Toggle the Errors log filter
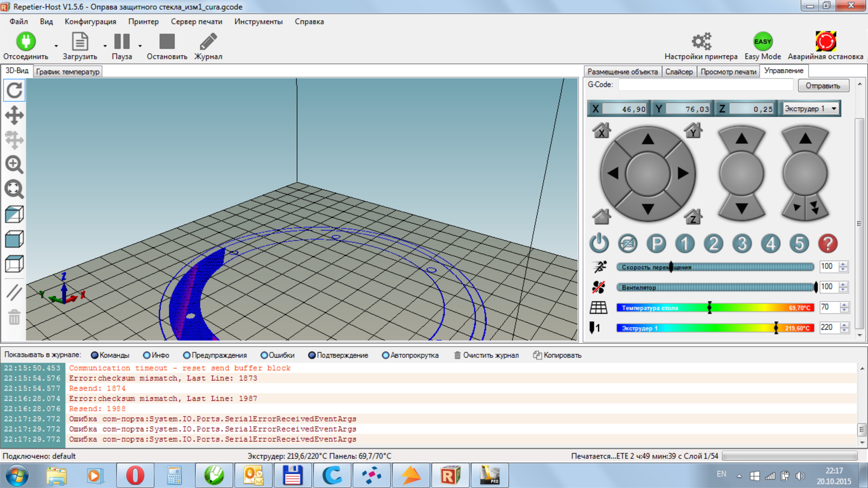This screenshot has height=488, width=868. tap(264, 355)
